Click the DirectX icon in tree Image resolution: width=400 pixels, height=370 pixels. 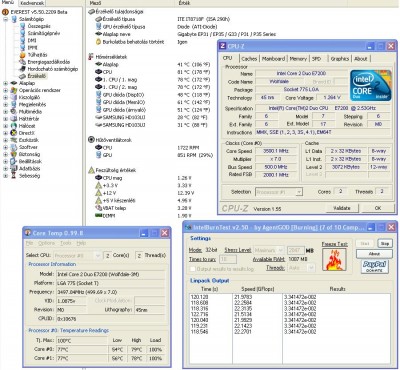[14, 133]
